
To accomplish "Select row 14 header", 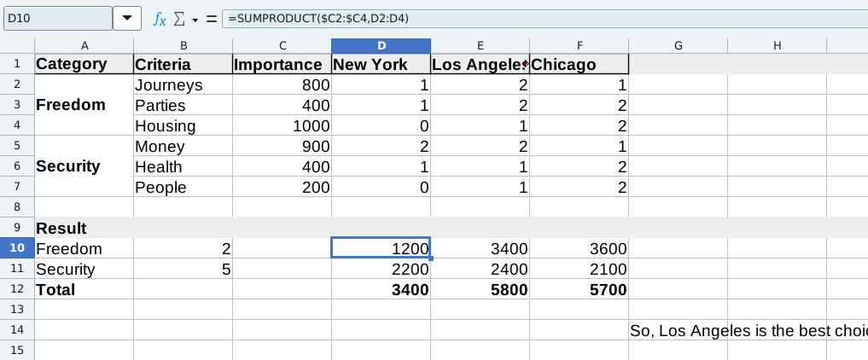I will tap(17, 330).
